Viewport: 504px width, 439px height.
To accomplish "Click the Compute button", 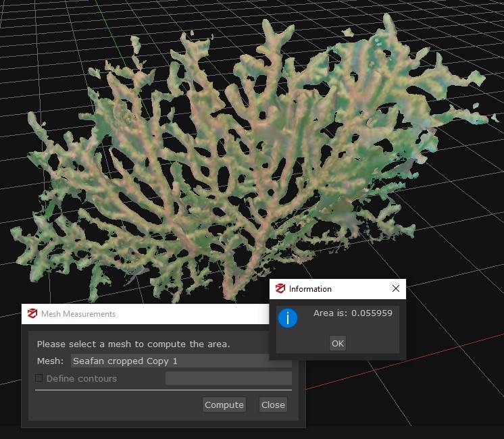I will (x=224, y=405).
